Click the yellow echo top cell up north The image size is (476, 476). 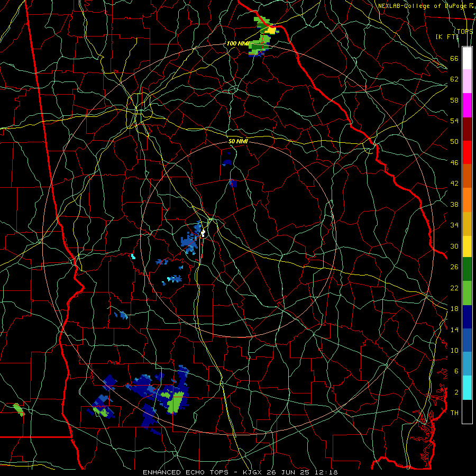click(x=270, y=30)
